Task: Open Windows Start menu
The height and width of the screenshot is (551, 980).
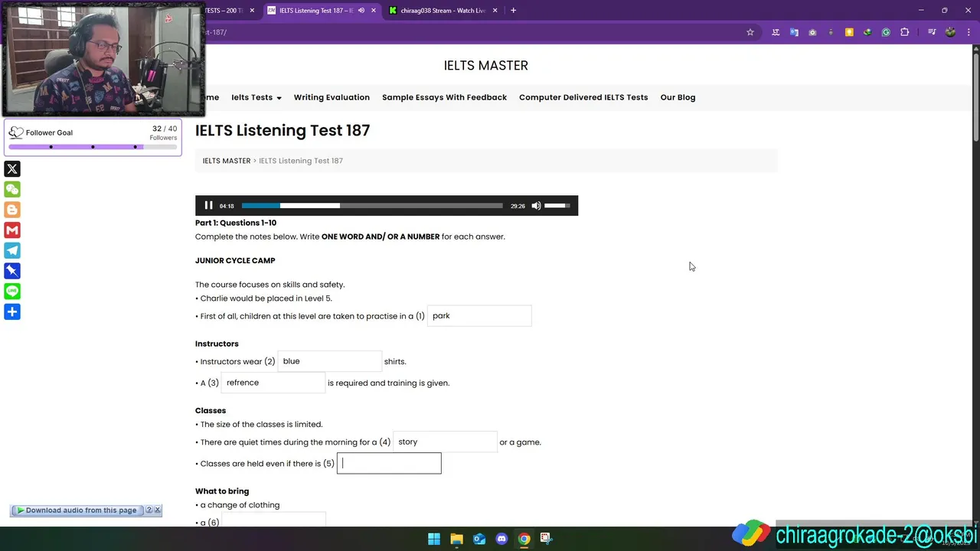Action: (x=434, y=539)
